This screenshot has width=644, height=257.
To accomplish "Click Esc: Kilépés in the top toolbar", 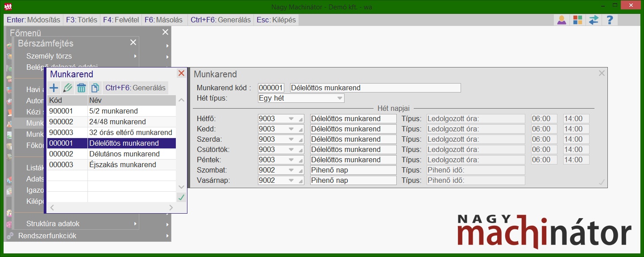I will (276, 20).
